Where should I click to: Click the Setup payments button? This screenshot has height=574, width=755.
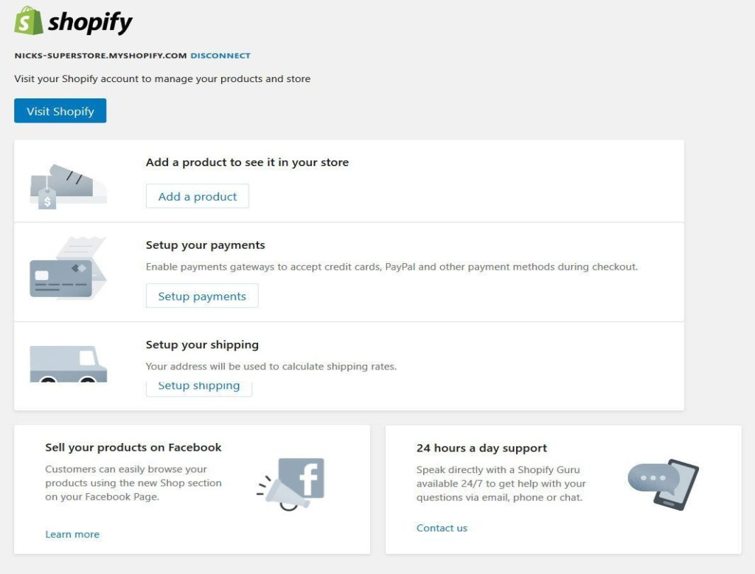pyautogui.click(x=202, y=296)
